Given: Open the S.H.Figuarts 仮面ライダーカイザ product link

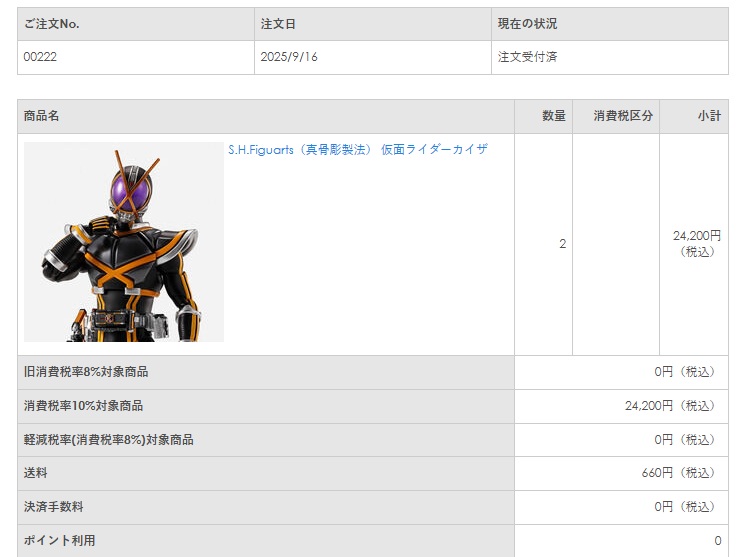Looking at the screenshot, I should (x=358, y=150).
